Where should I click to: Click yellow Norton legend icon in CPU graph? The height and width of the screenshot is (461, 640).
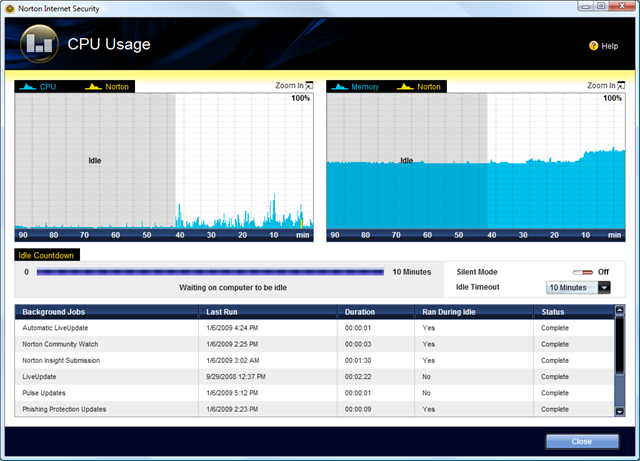pyautogui.click(x=93, y=87)
